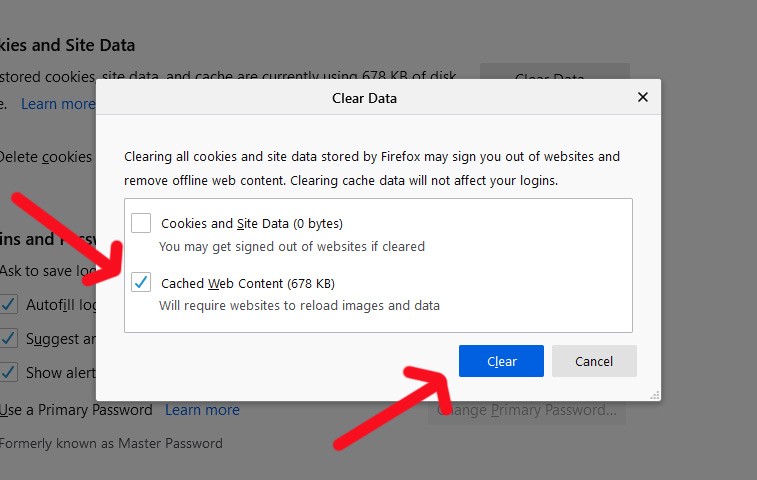
Task: Click the Formerly known as Master Password text
Action: [111, 443]
